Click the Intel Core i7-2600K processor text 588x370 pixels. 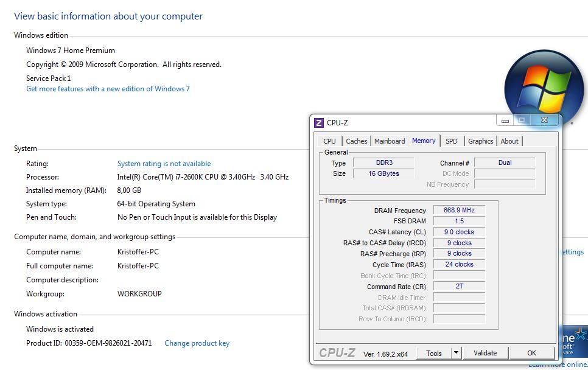[x=203, y=177]
